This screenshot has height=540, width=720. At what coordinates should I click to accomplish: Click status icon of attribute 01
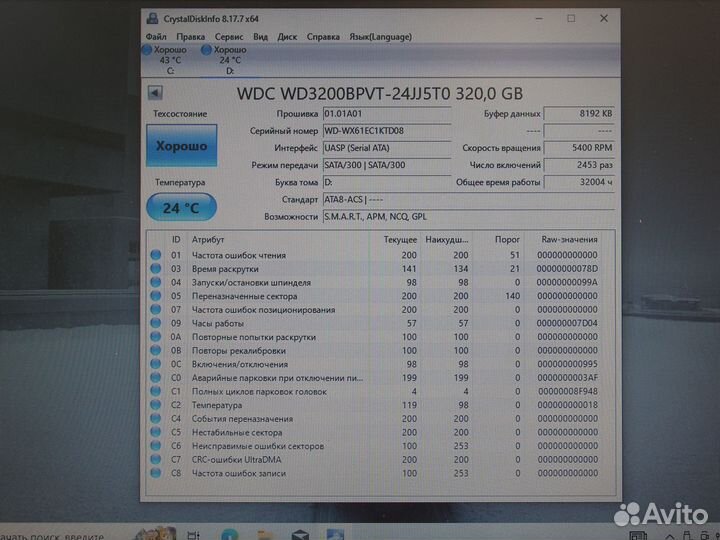tap(156, 255)
